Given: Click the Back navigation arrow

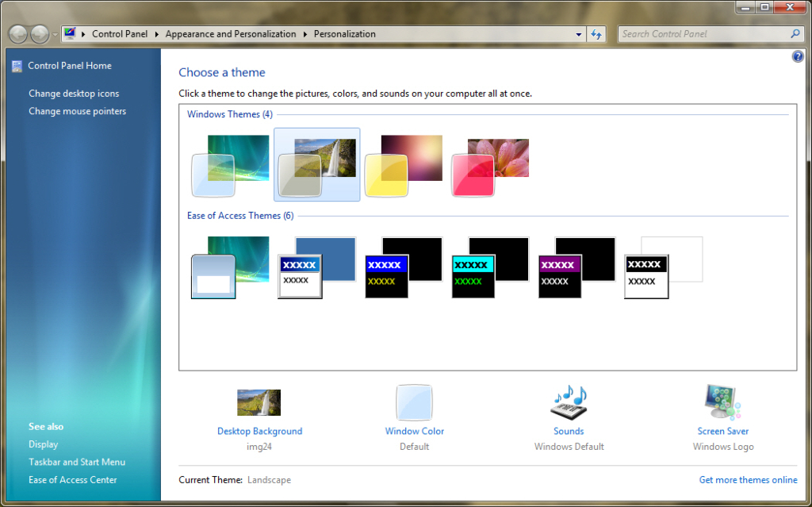Looking at the screenshot, I should (18, 34).
